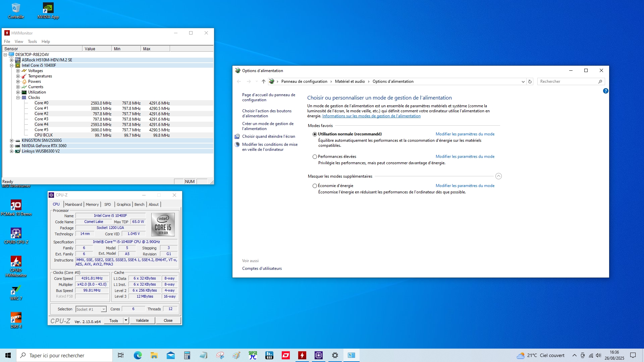The width and height of the screenshot is (644, 362).
Task: Open the notification center icon
Action: tap(633, 355)
